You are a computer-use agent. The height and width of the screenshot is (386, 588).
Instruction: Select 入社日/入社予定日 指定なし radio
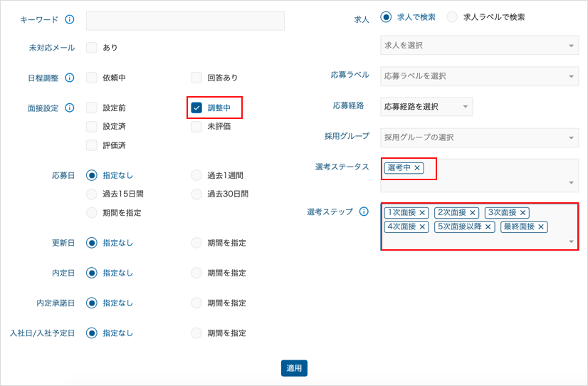point(92,333)
